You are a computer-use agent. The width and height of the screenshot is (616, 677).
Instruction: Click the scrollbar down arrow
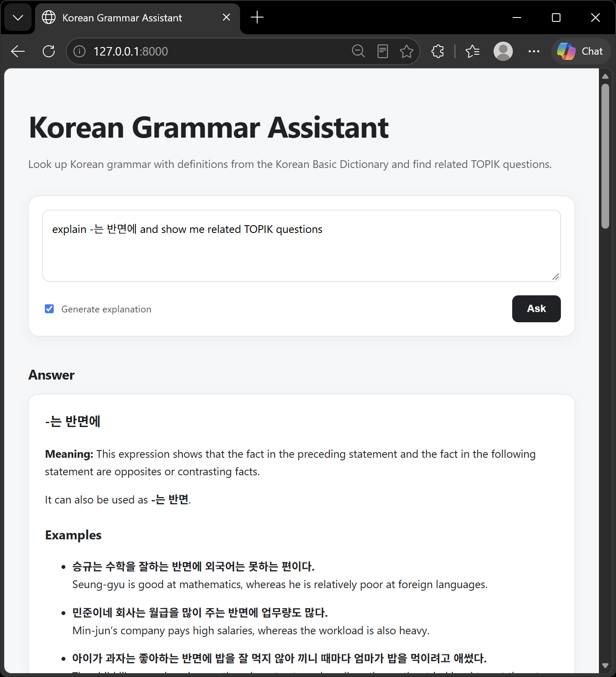(605, 665)
